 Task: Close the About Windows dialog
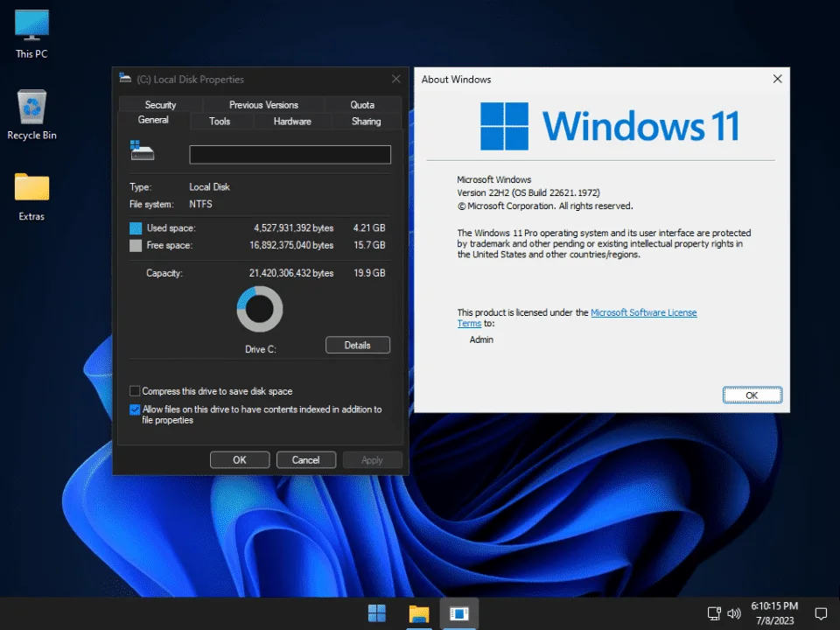(x=777, y=79)
